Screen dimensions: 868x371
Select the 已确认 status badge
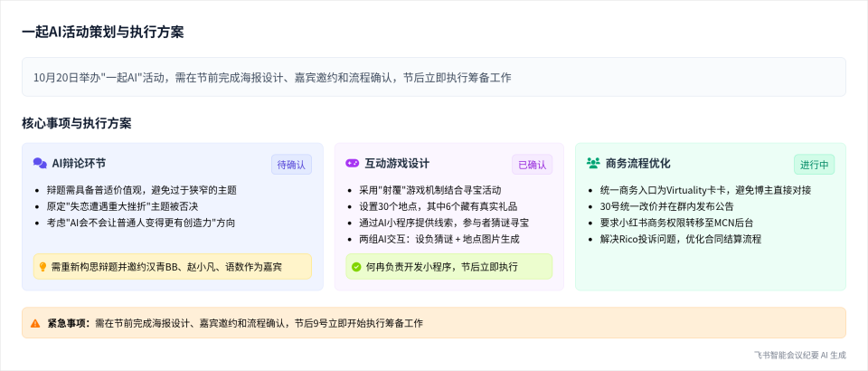(x=532, y=165)
